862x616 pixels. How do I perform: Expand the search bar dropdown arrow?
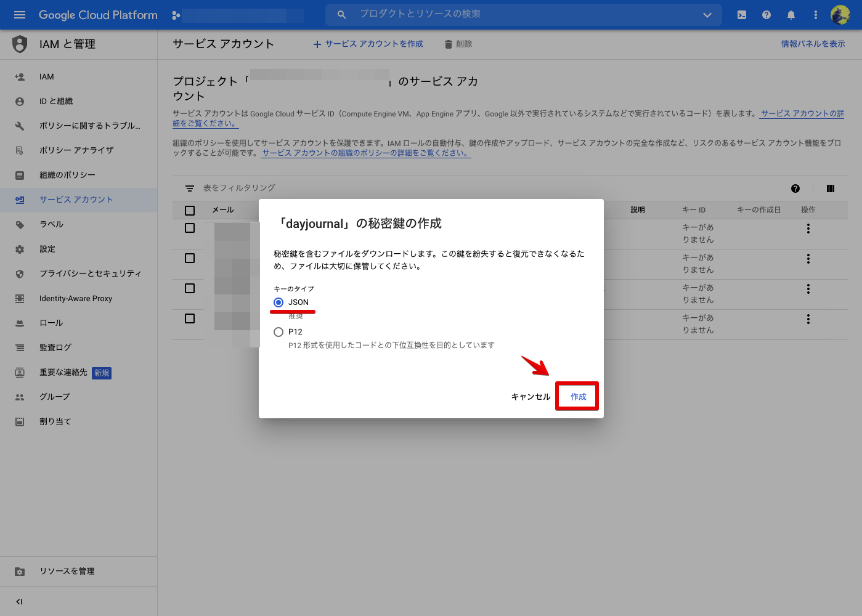(x=707, y=15)
